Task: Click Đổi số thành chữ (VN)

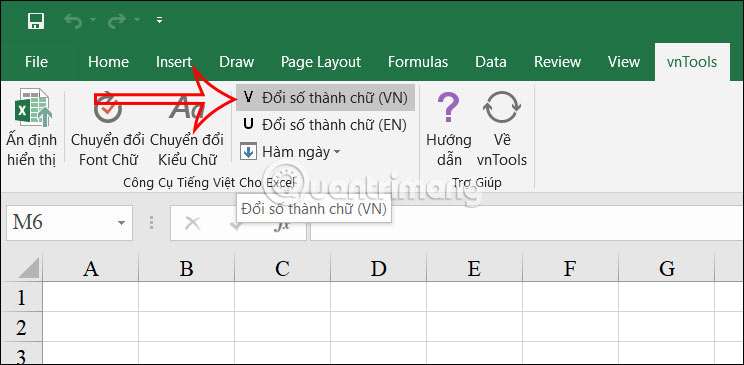Action: [x=326, y=98]
